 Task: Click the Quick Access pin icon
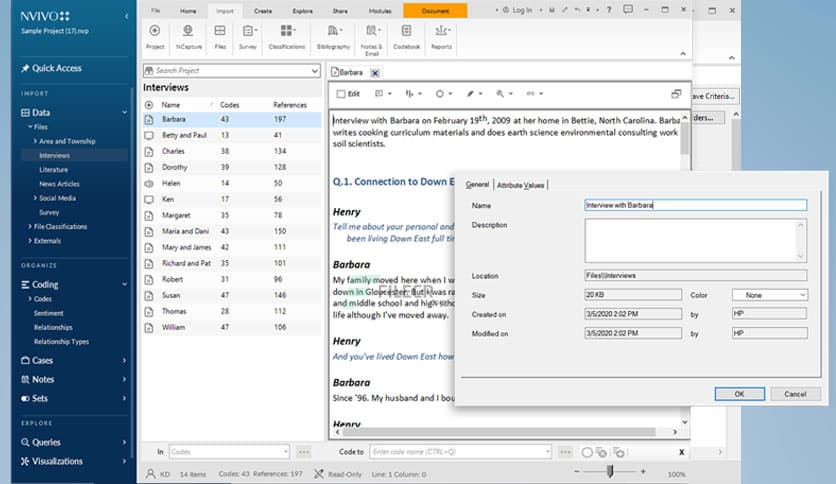(25, 68)
